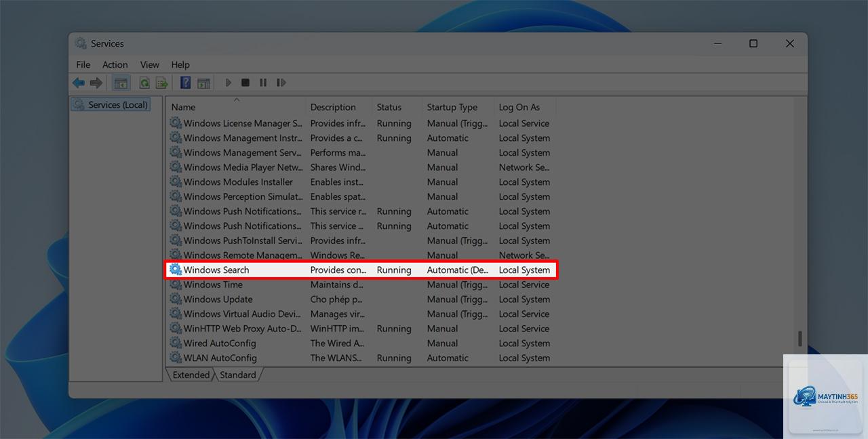Open the Help menu
Viewport: 868px width, 439px height.
(180, 64)
